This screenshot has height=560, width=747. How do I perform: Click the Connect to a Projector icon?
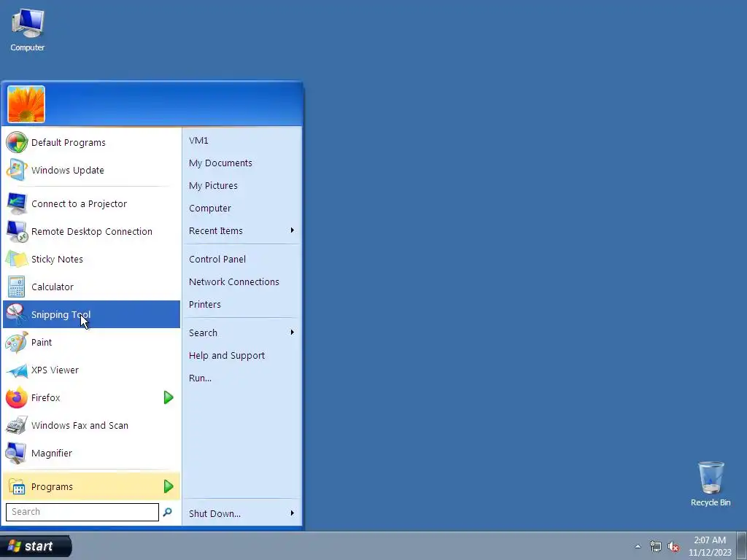click(x=17, y=204)
